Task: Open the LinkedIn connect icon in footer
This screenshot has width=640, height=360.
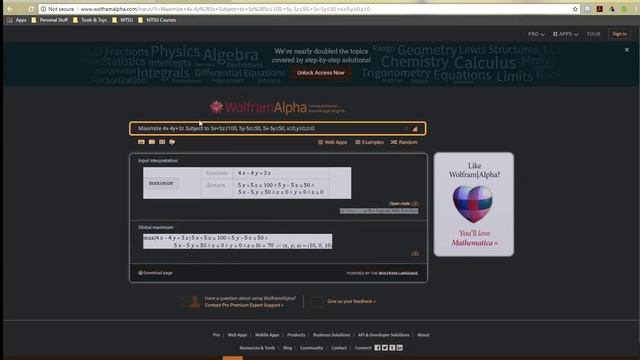Action: click(x=400, y=348)
